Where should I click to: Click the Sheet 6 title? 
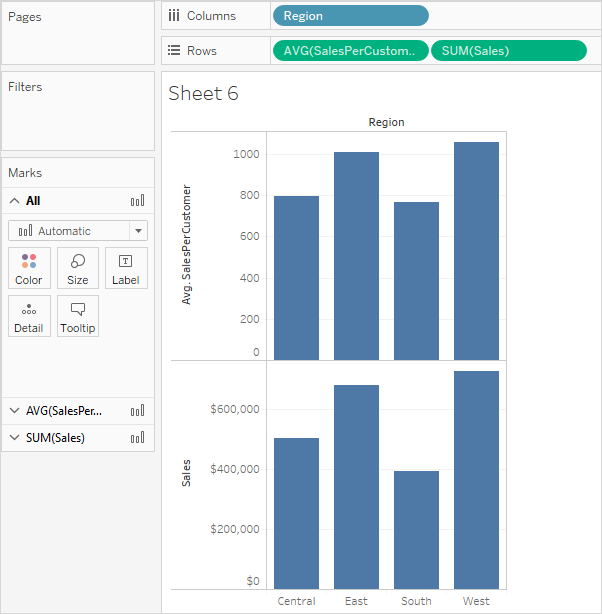203,94
